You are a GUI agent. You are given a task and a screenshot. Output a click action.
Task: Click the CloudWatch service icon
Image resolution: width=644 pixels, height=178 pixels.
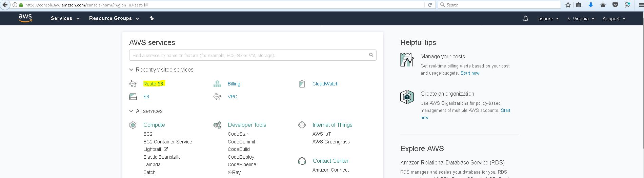pyautogui.click(x=302, y=84)
